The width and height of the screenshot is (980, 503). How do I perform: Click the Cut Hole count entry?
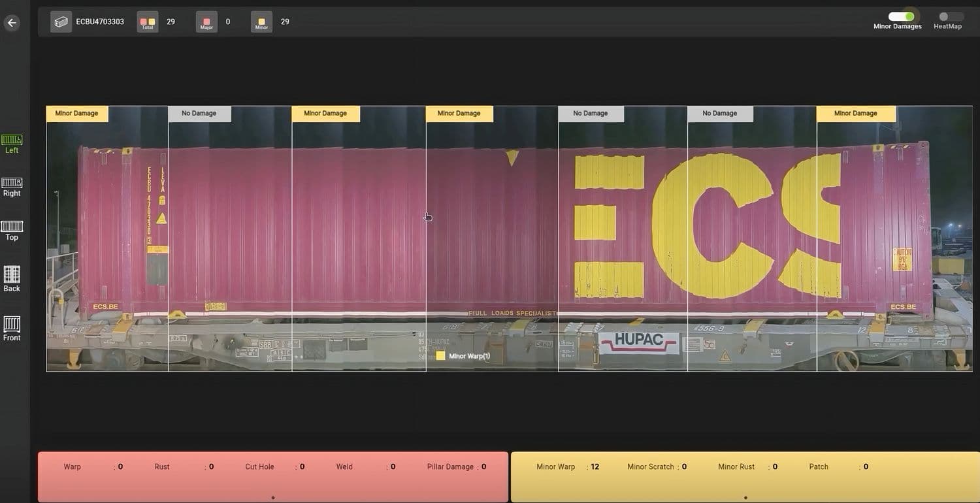pos(275,467)
